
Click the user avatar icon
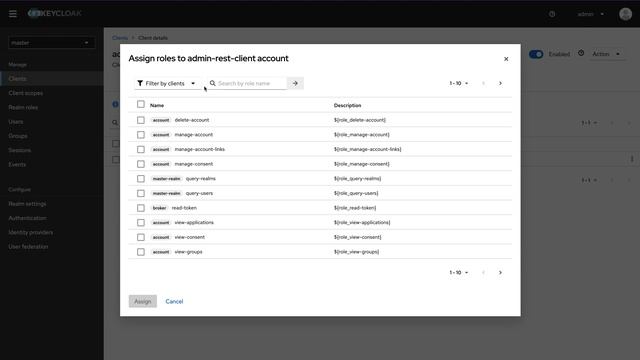tap(625, 14)
